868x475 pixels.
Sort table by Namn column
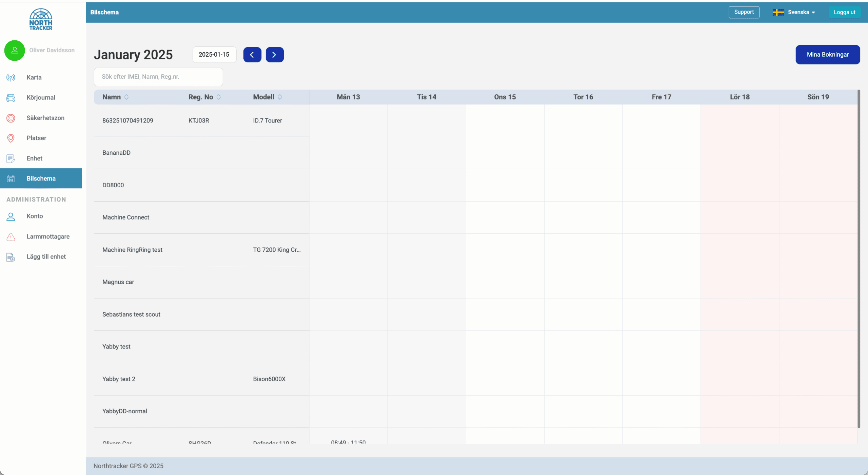pyautogui.click(x=126, y=97)
